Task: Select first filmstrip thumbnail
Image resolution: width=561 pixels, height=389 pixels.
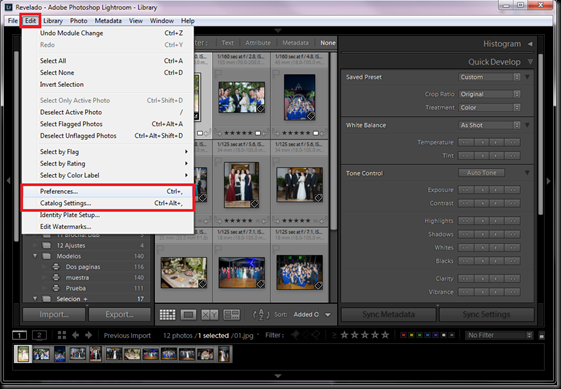Action: tap(23, 354)
